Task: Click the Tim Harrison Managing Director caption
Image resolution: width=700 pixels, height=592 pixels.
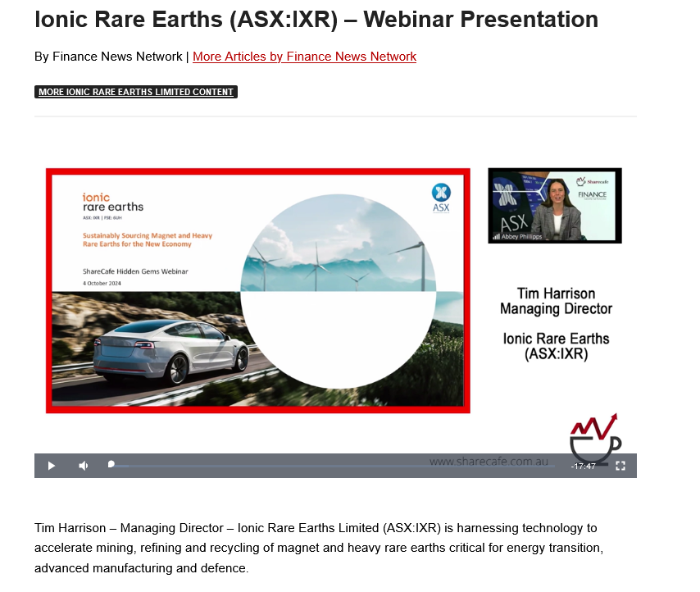Action: (556, 301)
